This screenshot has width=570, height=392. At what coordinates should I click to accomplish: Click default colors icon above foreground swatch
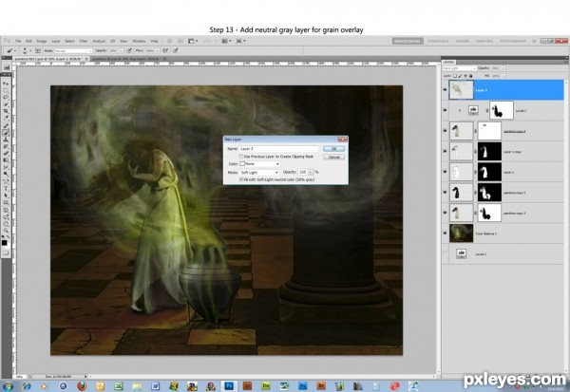[3, 234]
